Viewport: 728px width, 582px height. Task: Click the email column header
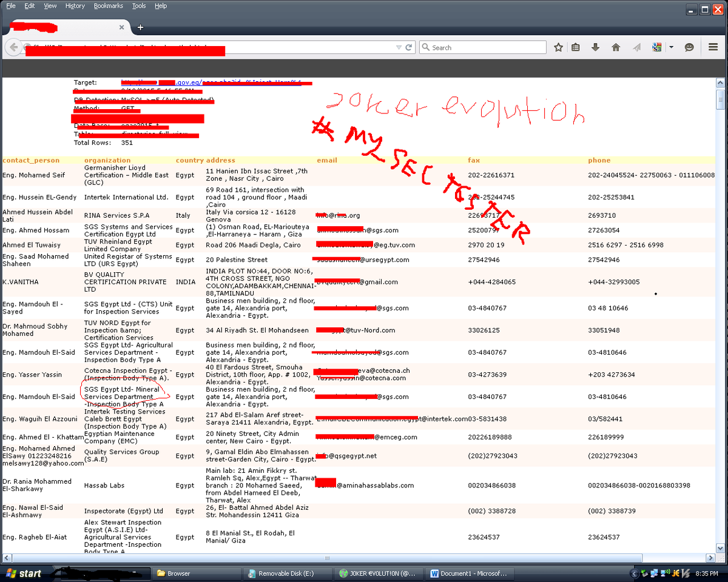point(327,160)
